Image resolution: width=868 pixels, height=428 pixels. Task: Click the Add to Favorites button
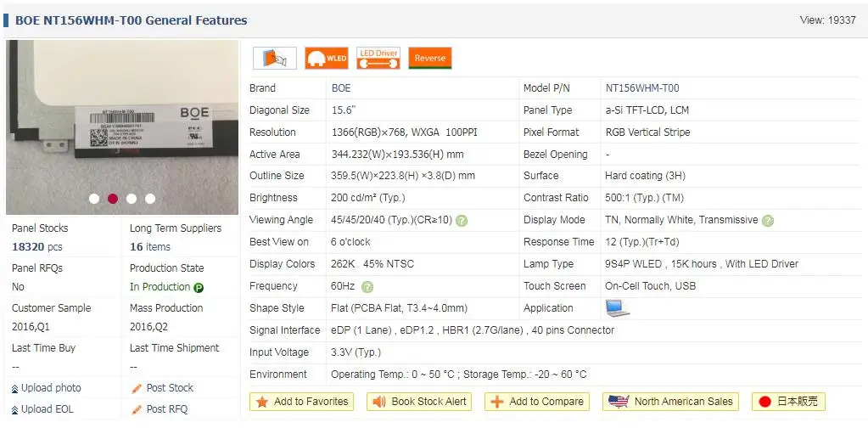point(302,402)
